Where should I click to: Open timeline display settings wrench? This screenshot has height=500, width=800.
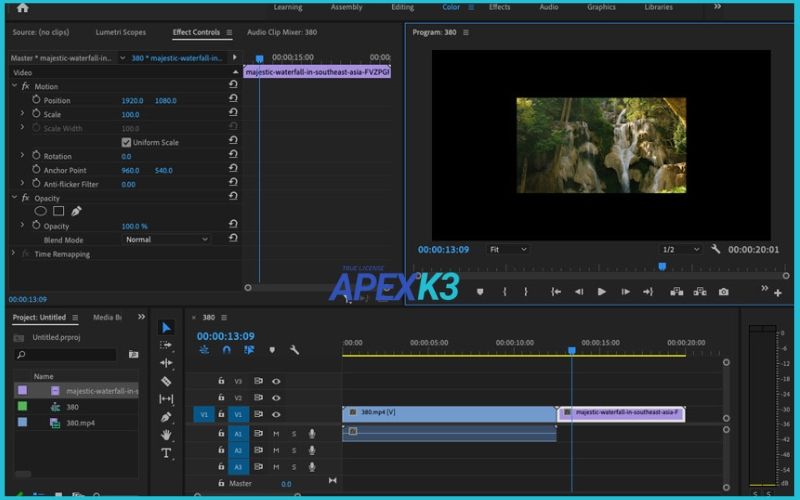(294, 350)
